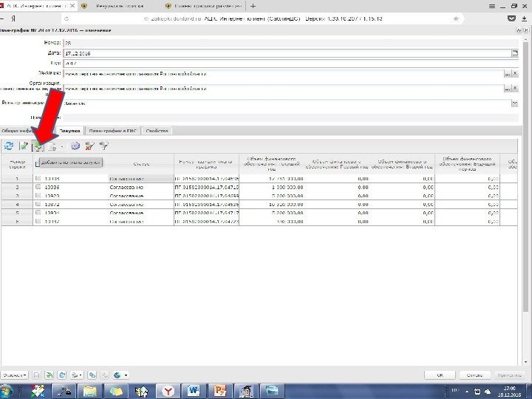Open the Заказчик lookup ellipsis button
The image size is (532, 399).
pos(507,73)
